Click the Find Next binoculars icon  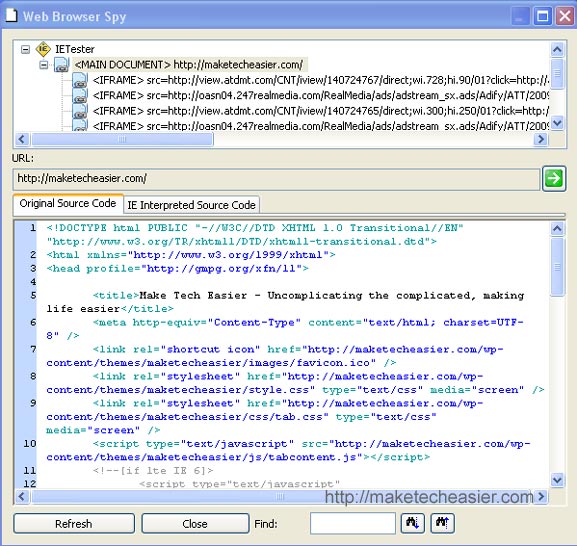pos(413,523)
